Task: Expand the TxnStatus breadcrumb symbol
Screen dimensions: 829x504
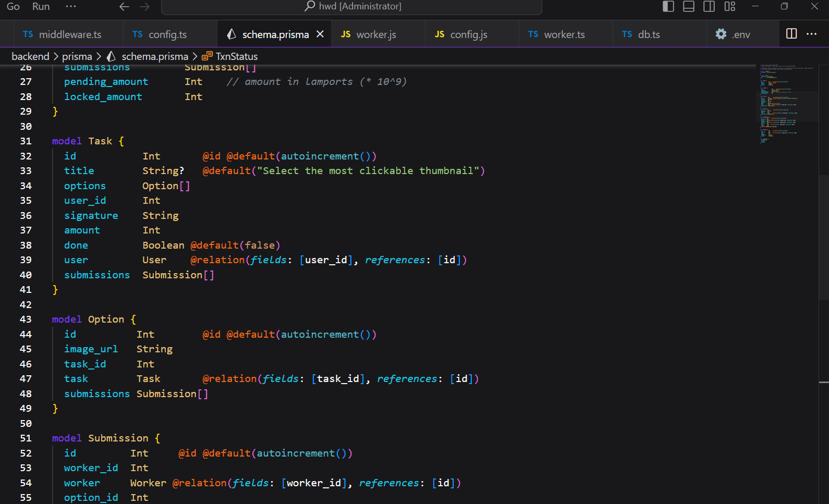Action: coord(236,56)
